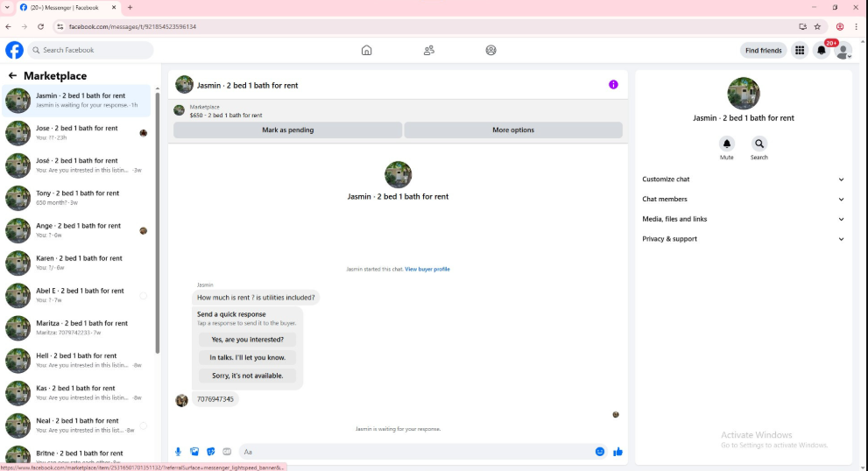
Task: Open the account profile avatar menu
Action: [x=843, y=51]
